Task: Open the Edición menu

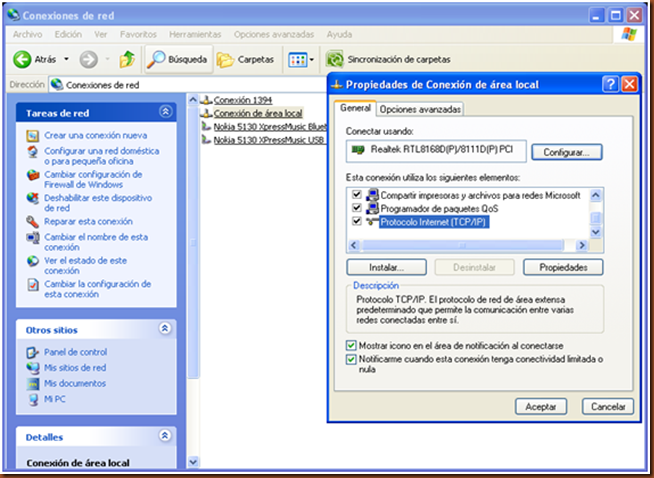Action: [68, 34]
